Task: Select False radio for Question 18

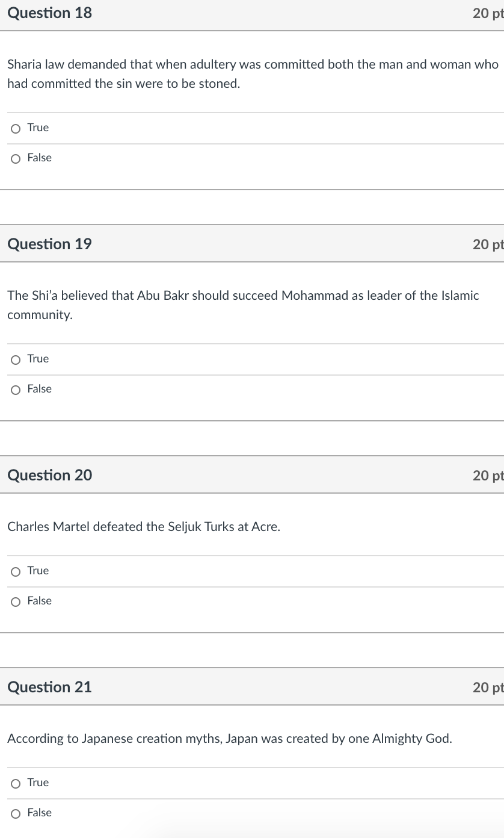Action: pos(16,158)
